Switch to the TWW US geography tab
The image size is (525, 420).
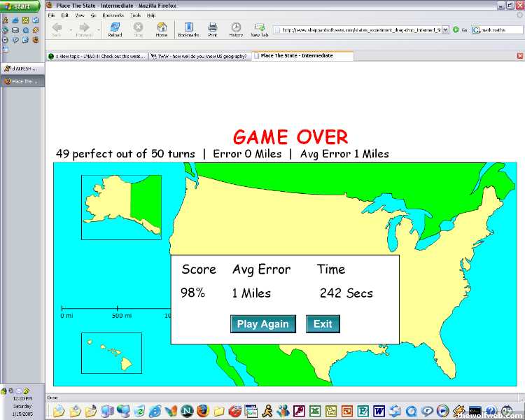tap(201, 56)
